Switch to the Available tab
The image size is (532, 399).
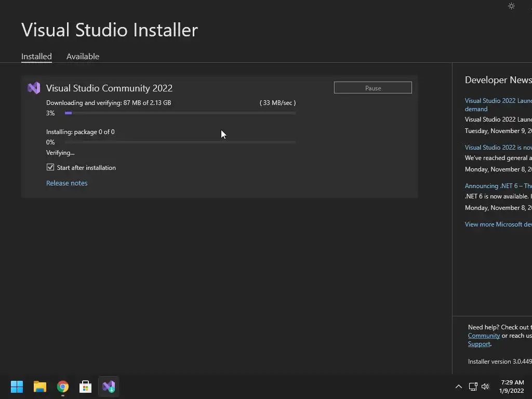(x=83, y=56)
